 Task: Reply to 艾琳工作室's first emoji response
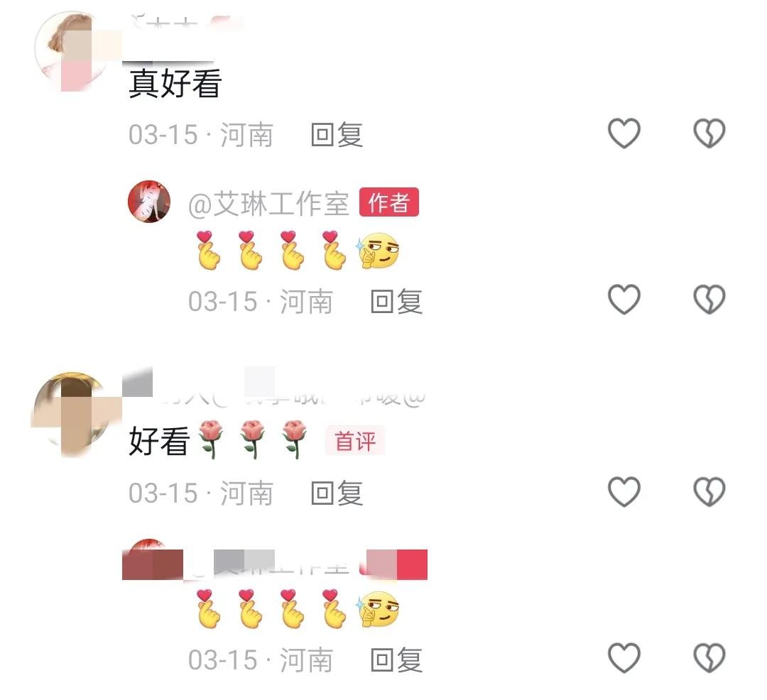(397, 301)
